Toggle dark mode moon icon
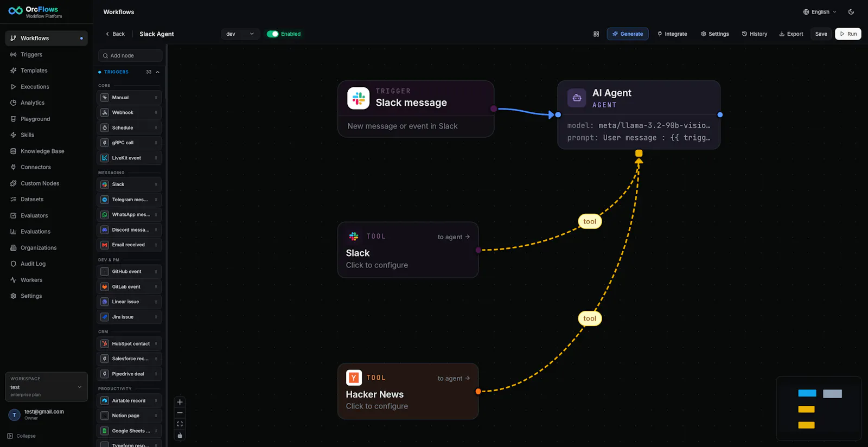The width and height of the screenshot is (868, 447). [x=851, y=12]
